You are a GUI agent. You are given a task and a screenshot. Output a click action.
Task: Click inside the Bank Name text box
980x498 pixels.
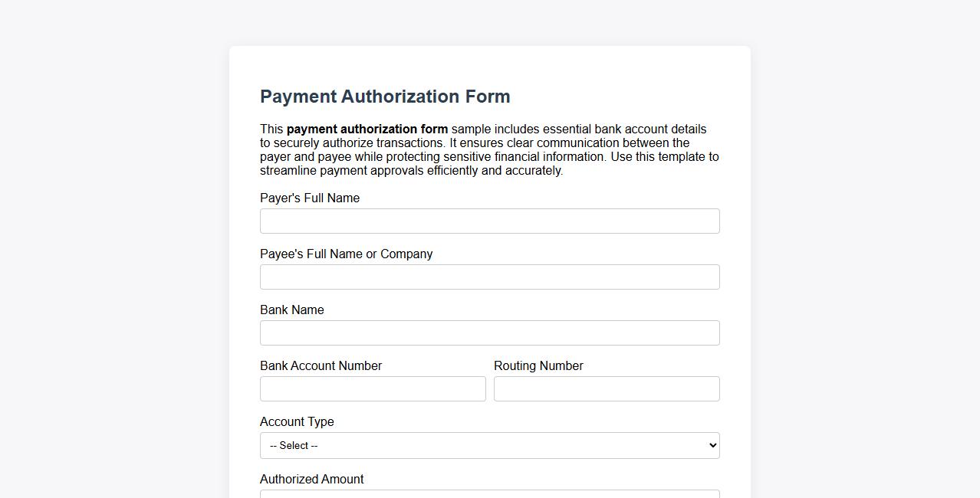489,333
